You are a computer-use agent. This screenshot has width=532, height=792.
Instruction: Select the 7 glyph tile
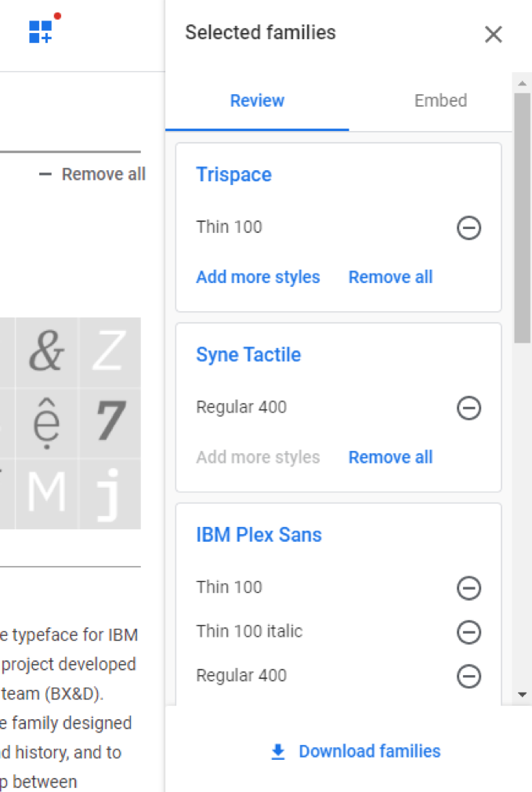pos(110,423)
